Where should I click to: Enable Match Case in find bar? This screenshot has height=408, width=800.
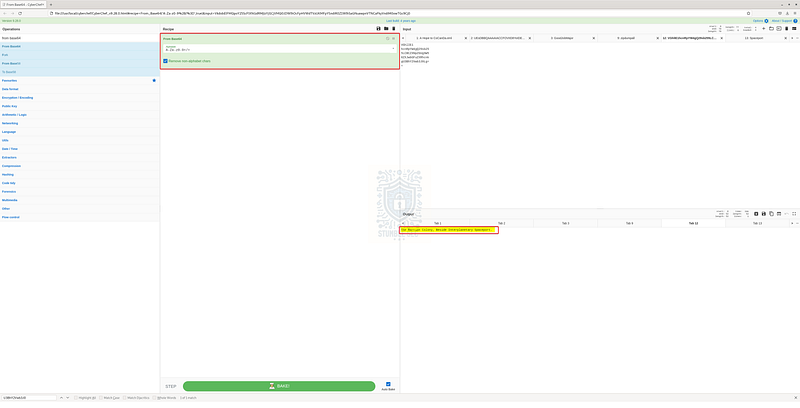click(101, 397)
